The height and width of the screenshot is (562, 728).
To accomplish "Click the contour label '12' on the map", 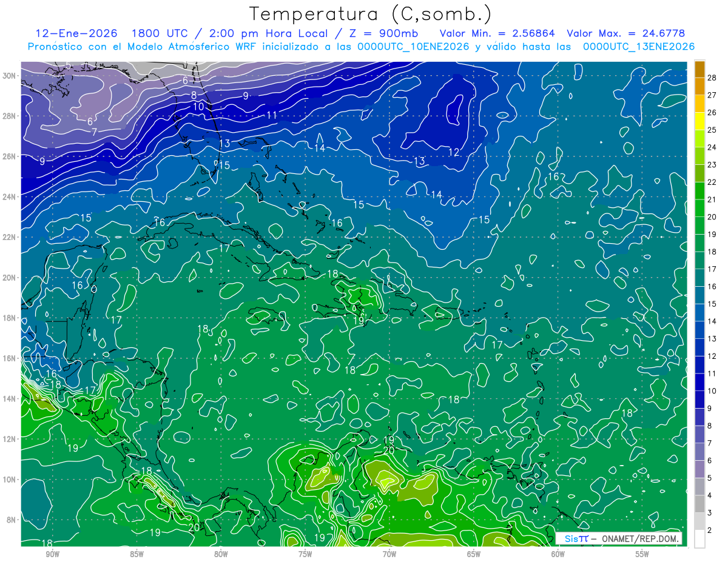I will [x=454, y=152].
